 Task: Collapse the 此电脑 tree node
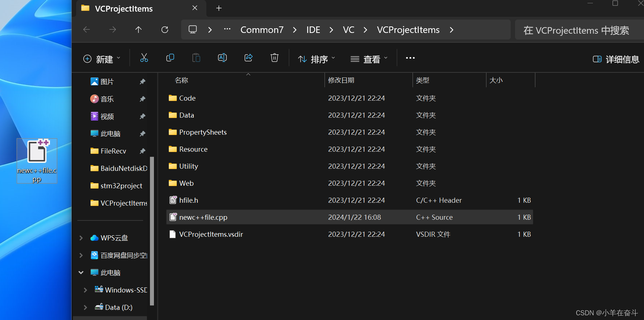pyautogui.click(x=81, y=273)
